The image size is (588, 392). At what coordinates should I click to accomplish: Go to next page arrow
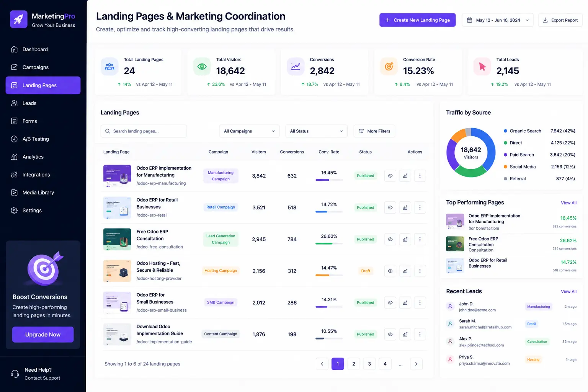[x=416, y=364]
